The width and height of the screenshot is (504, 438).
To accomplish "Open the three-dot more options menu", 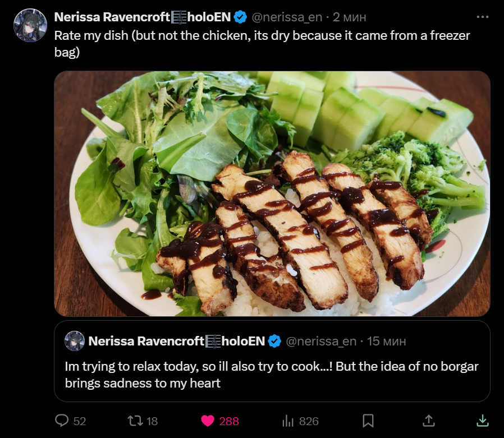I will coord(483,17).
